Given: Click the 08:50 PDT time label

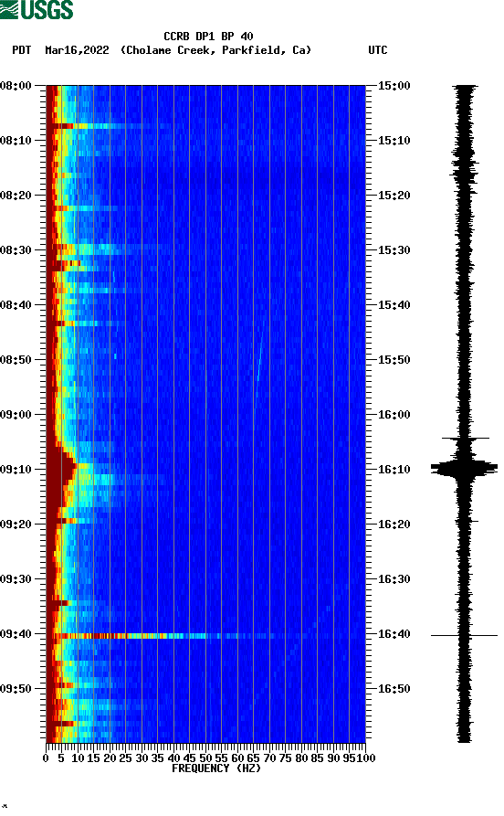Looking at the screenshot, I should click(16, 360).
